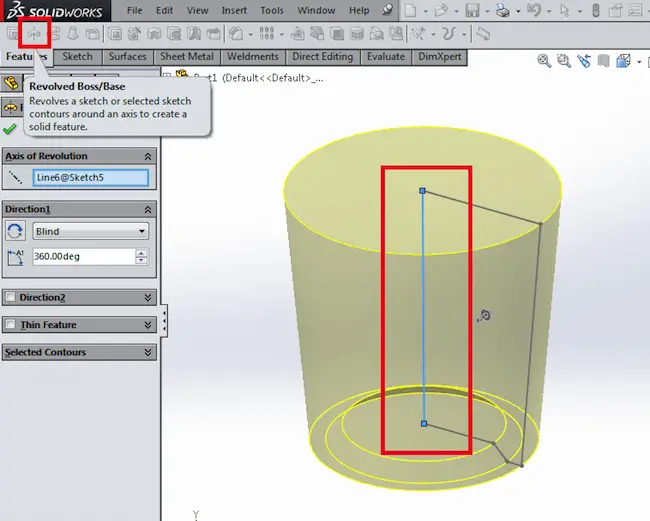Screen dimensions: 650x521
Task: Expand the Selected Contours section chevron
Action: click(x=148, y=352)
